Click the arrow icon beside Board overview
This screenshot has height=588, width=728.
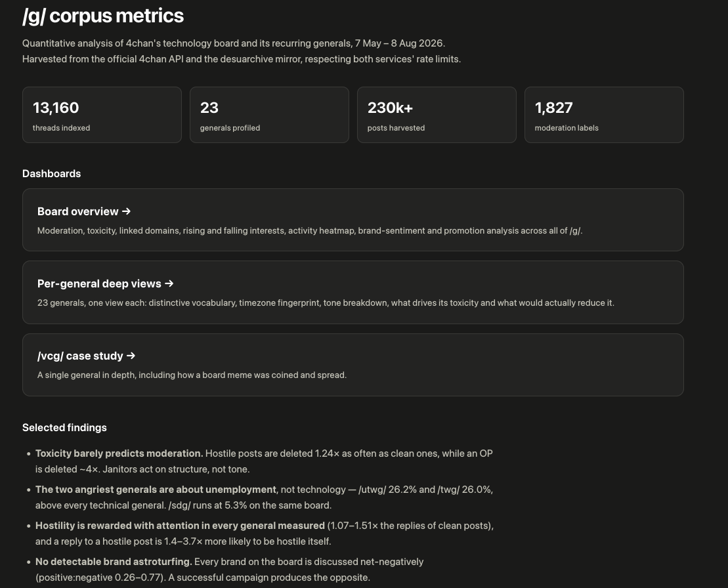click(x=126, y=211)
